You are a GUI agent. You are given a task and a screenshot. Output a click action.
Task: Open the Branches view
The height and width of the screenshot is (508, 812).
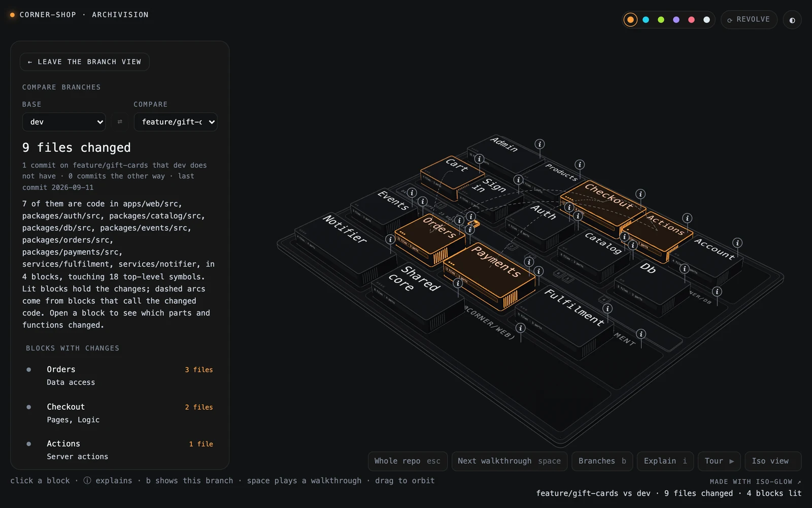point(602,461)
